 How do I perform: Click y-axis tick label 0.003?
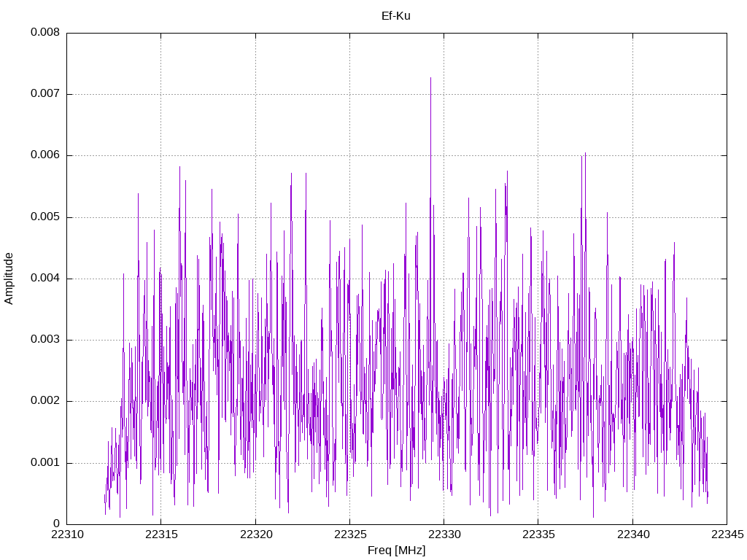45,340
